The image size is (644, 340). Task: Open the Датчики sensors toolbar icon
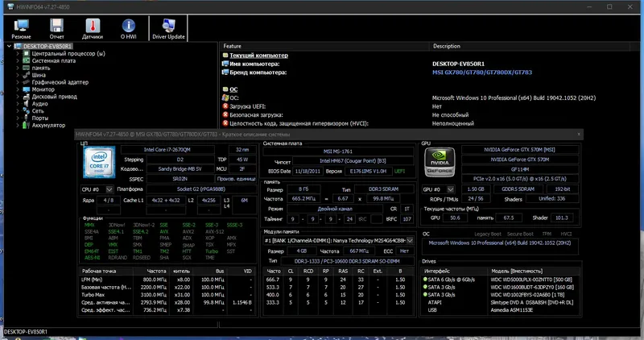pyautogui.click(x=93, y=28)
